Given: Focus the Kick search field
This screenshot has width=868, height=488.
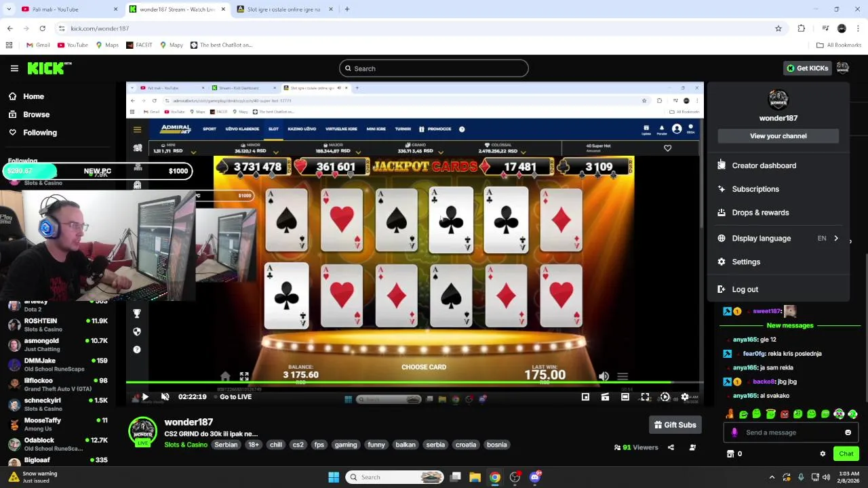Looking at the screenshot, I should tap(434, 68).
